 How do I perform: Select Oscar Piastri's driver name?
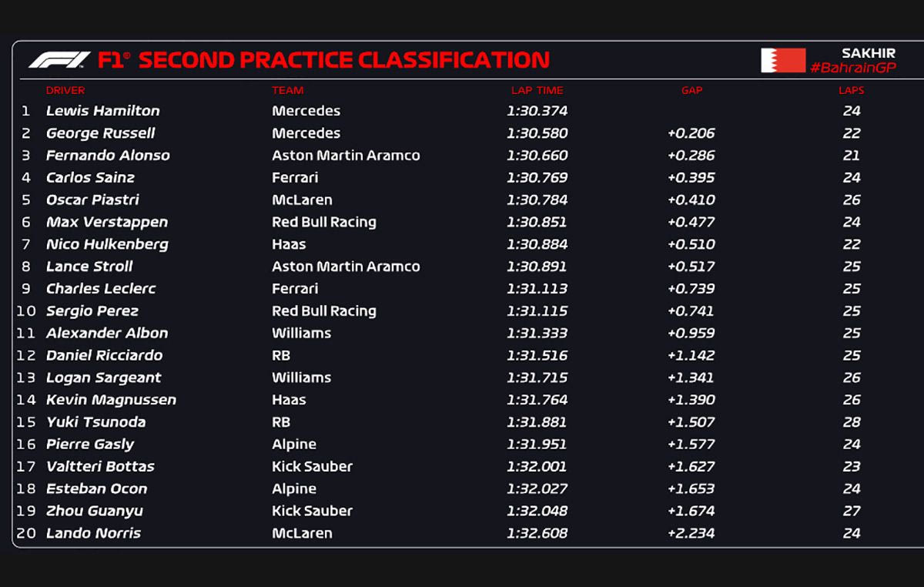click(x=92, y=200)
